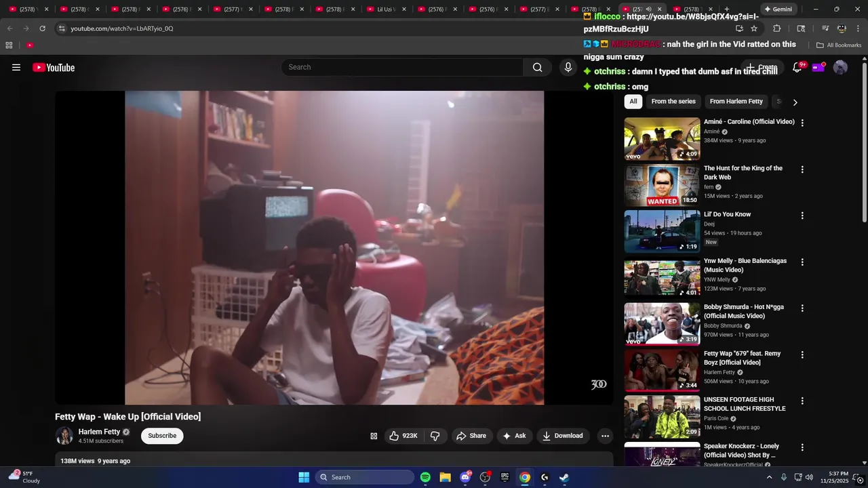Image resolution: width=868 pixels, height=488 pixels.
Task: Start voice search with the microphone icon
Action: 568,67
